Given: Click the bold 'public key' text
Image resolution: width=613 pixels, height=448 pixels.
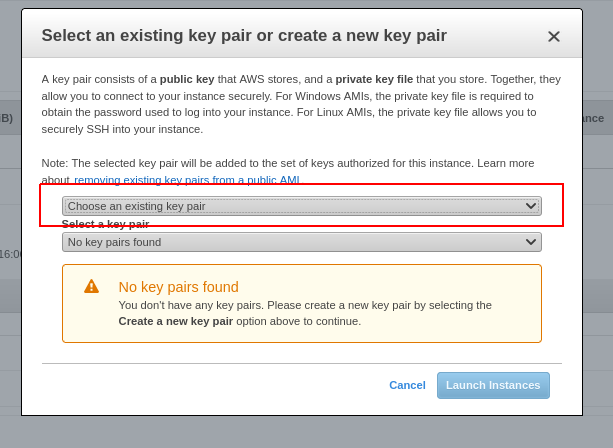Looking at the screenshot, I should [x=187, y=79].
